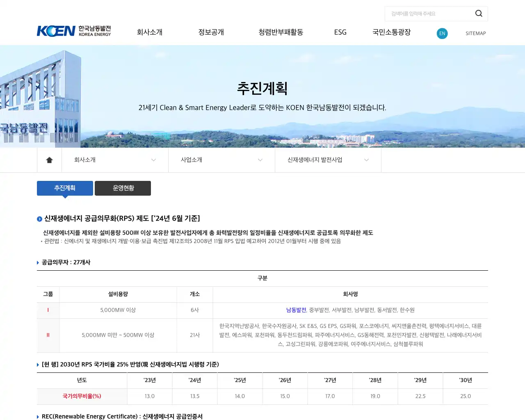Viewport: 525px width, 420px height.
Task: Select the home icon in the breadcrumb
Action: tap(49, 160)
